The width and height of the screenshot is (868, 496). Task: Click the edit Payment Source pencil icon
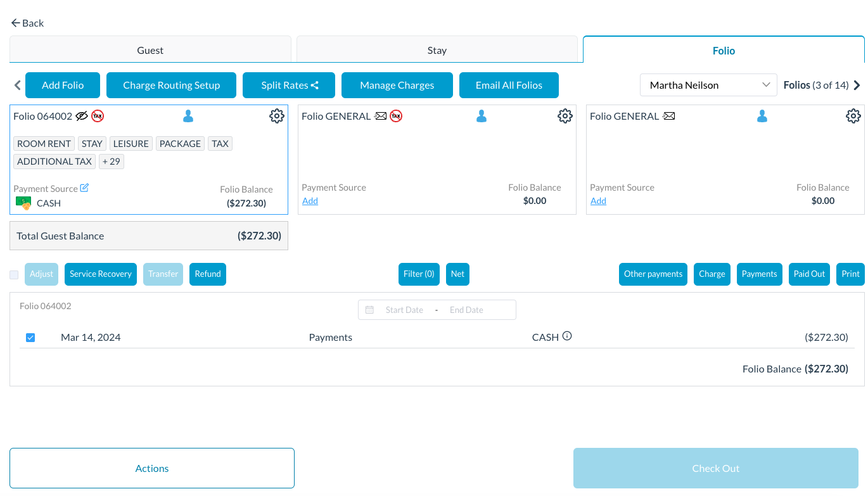click(84, 188)
